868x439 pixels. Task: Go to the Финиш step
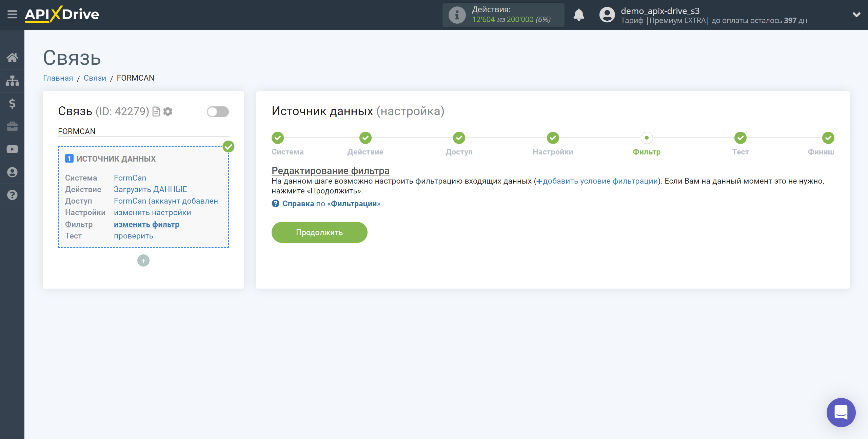coord(821,144)
